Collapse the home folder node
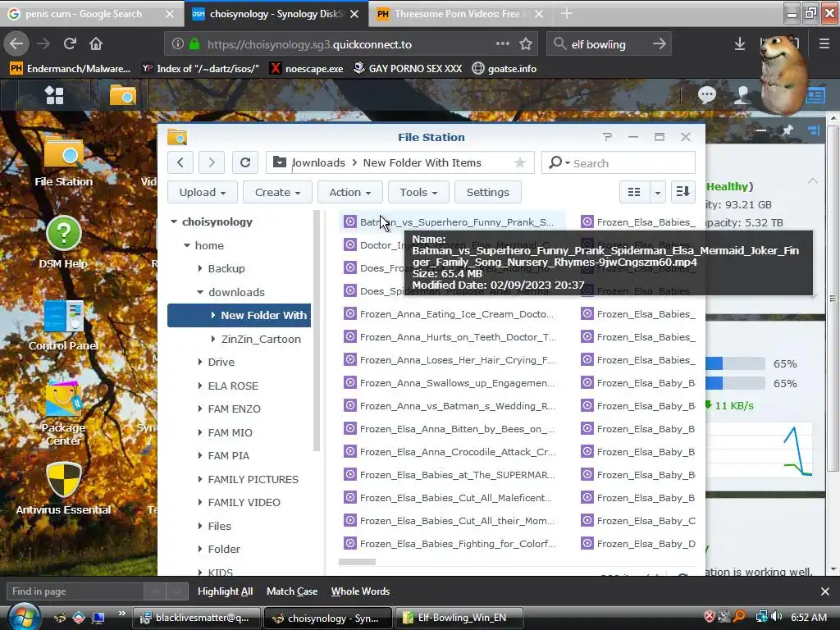This screenshot has width=840, height=630. click(x=186, y=245)
